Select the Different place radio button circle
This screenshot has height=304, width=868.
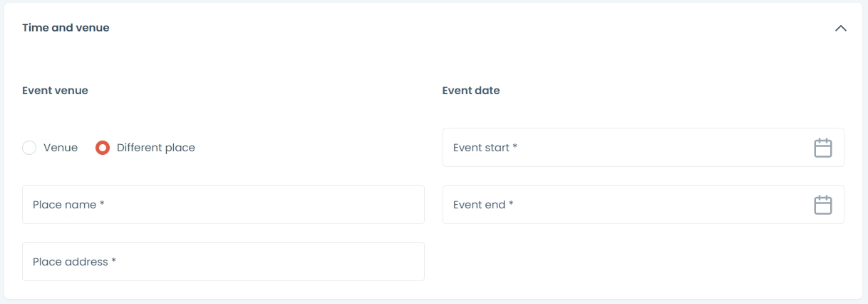pyautogui.click(x=103, y=148)
